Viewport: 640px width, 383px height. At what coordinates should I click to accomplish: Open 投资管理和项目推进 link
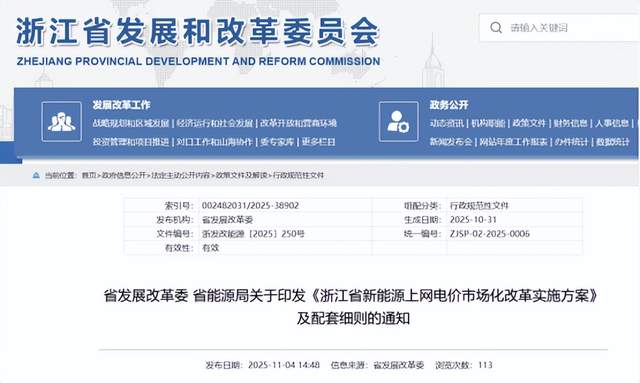[x=131, y=142]
